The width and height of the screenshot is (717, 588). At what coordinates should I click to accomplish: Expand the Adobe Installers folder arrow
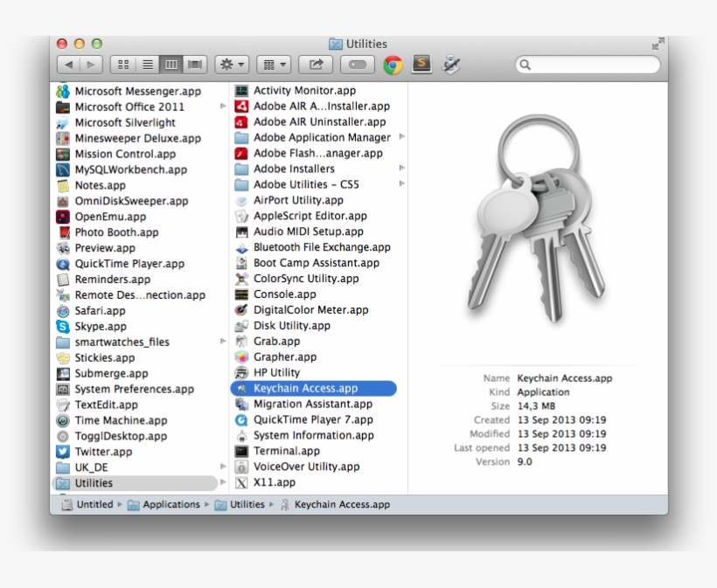pyautogui.click(x=402, y=168)
